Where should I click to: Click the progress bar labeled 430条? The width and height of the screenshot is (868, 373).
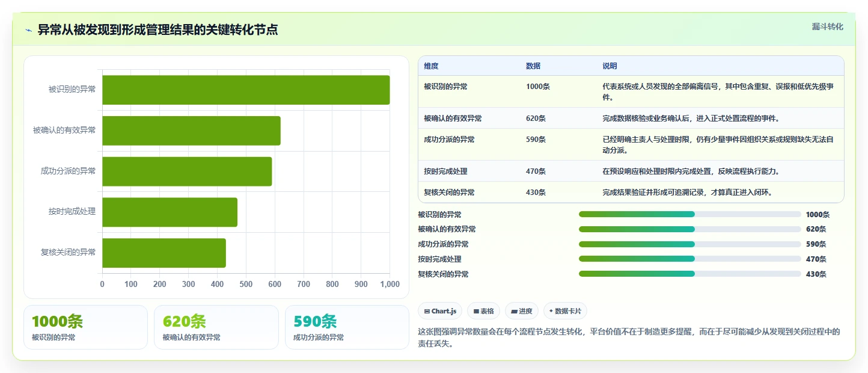689,274
